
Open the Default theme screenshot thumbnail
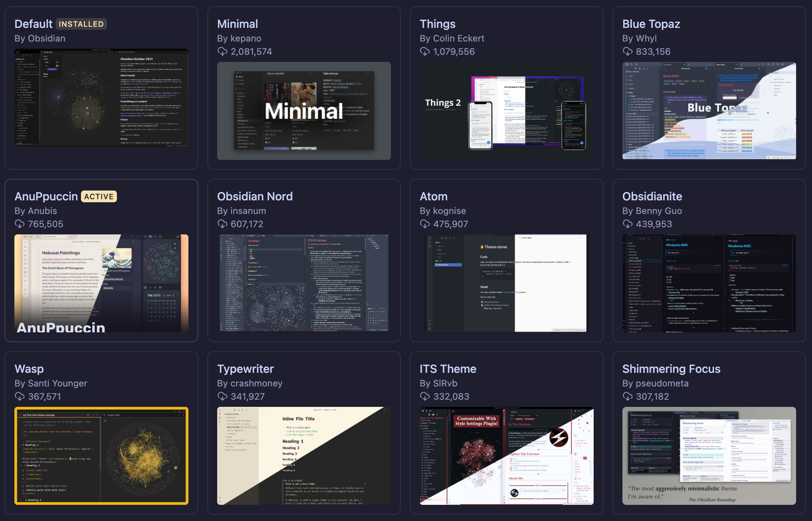pos(101,98)
